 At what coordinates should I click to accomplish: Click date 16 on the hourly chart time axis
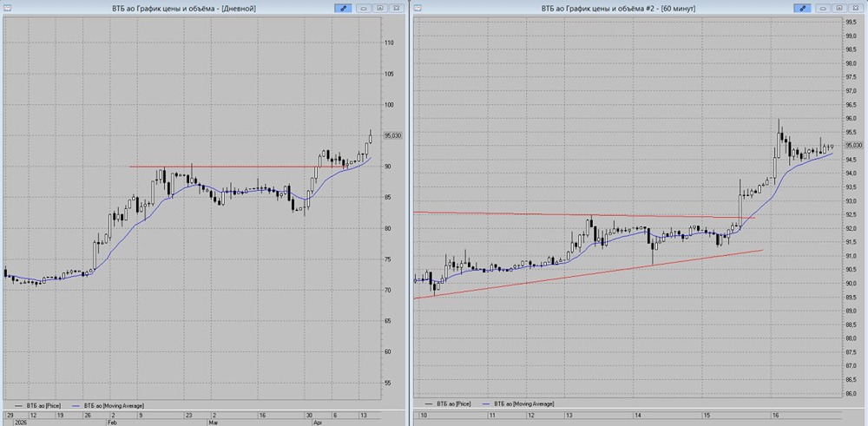775,415
